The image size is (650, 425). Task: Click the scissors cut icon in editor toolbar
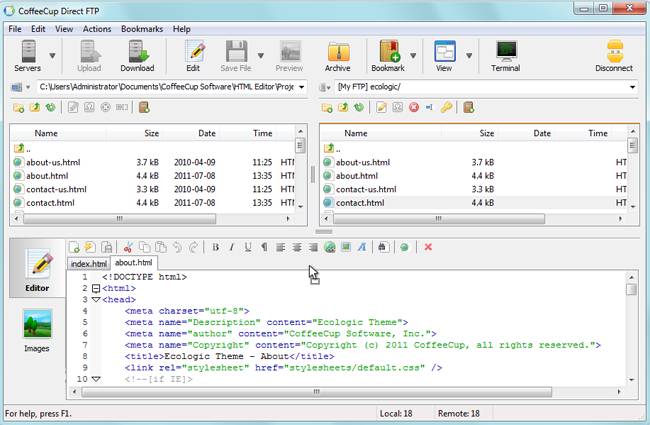tap(128, 248)
